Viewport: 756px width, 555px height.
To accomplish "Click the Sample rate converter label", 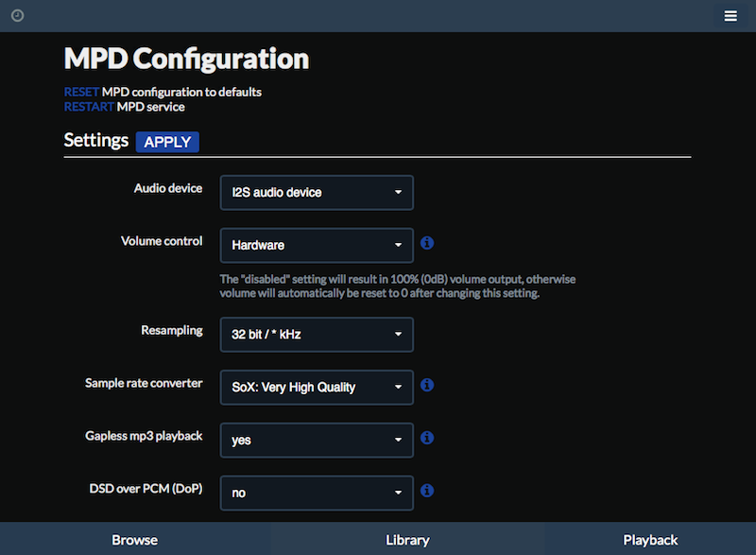I will pyautogui.click(x=144, y=383).
